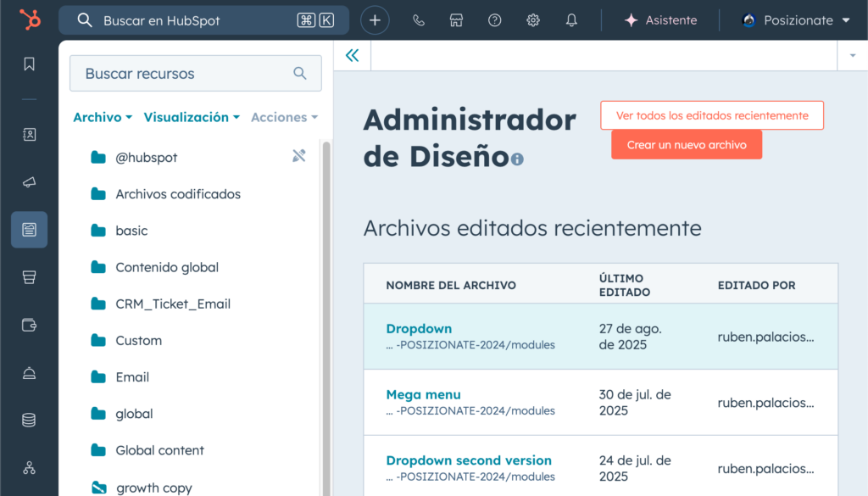Open the Archivos codificados folder

pyautogui.click(x=178, y=194)
